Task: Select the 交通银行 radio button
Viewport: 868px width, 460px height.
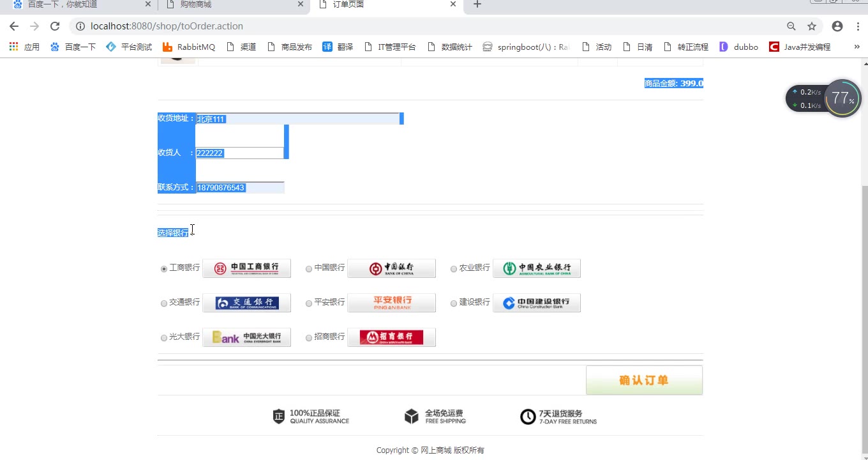Action: pyautogui.click(x=164, y=303)
